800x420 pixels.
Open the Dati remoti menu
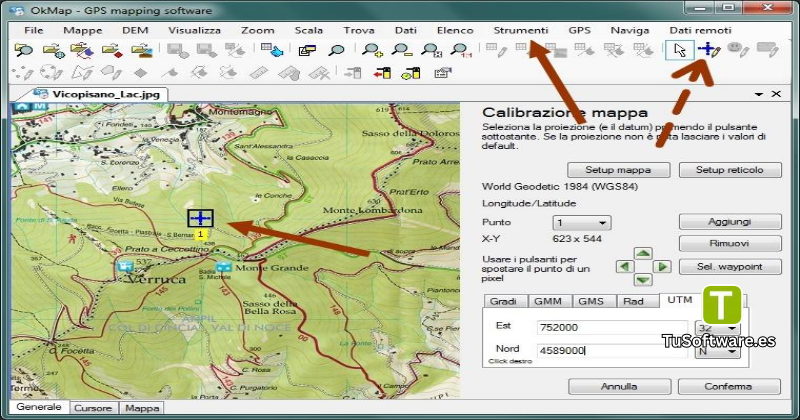click(x=700, y=30)
